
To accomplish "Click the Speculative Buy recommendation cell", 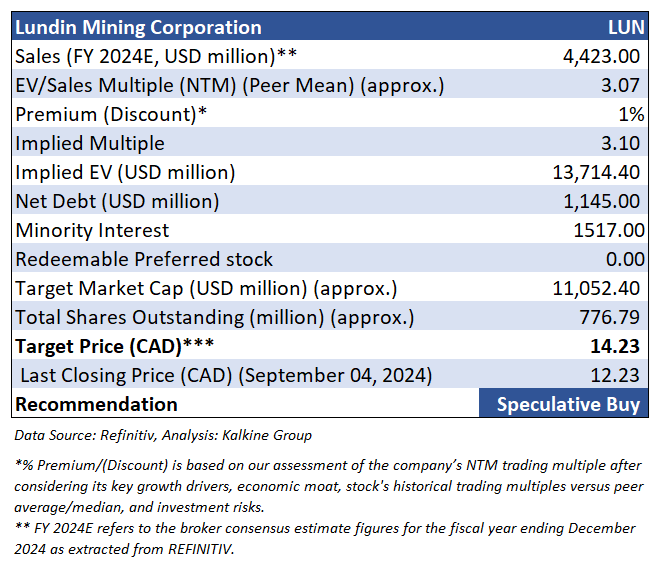I will click(568, 405).
